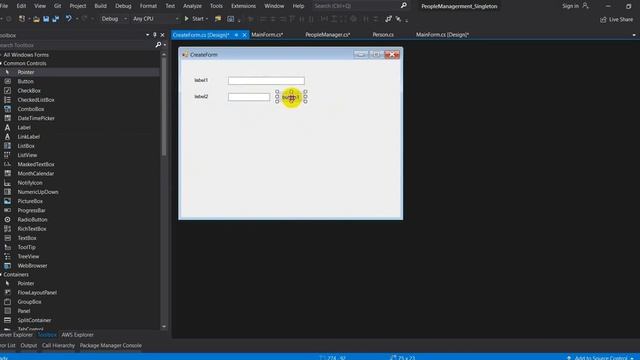Switch to the PeopleManager.cs tab
This screenshot has width=640, height=360.
point(327,35)
